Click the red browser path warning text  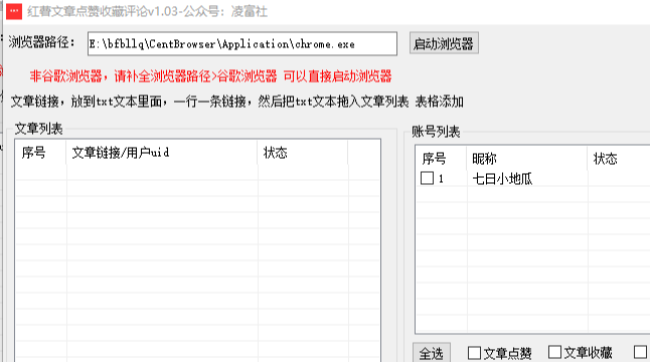point(211,76)
